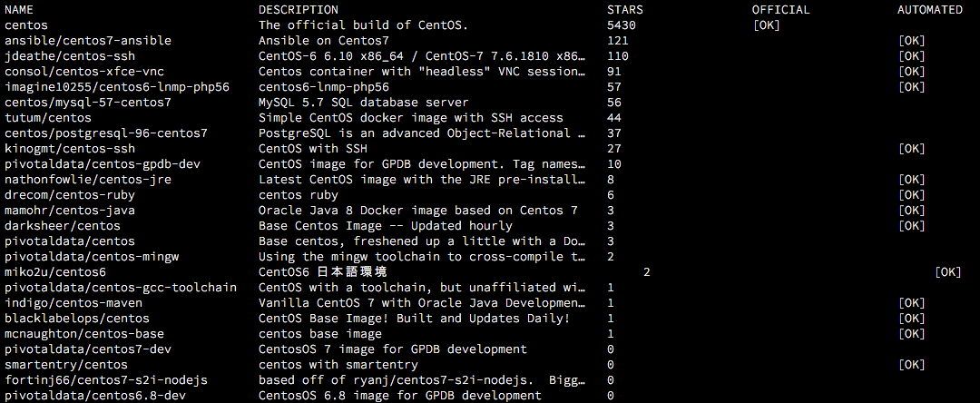Click the official [OK] marker for centos

click(767, 25)
